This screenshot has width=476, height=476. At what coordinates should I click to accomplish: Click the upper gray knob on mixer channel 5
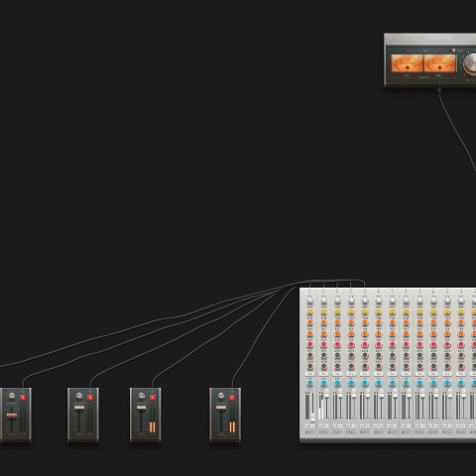point(365,356)
